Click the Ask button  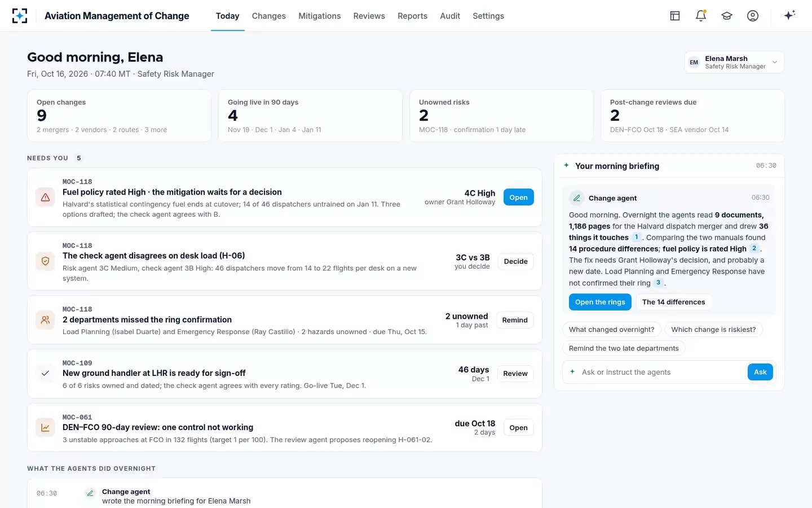[760, 372]
